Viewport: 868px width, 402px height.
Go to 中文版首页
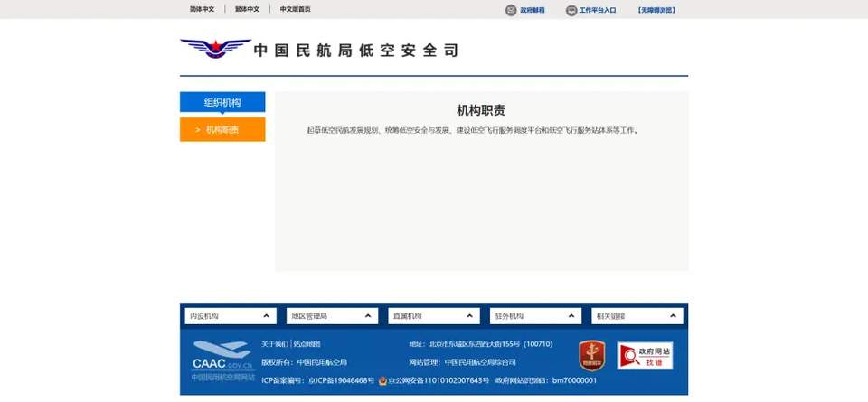coord(295,9)
